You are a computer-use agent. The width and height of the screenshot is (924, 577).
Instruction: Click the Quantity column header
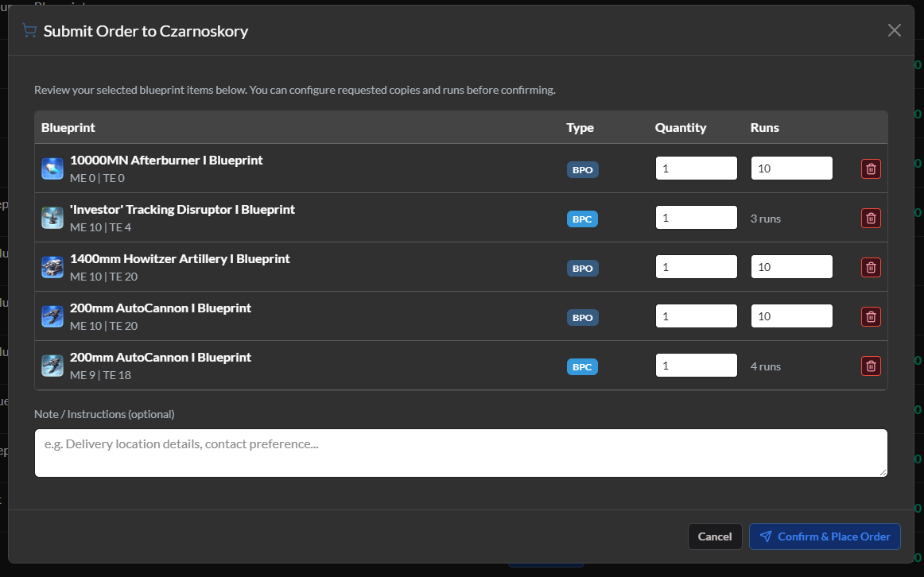pyautogui.click(x=681, y=128)
